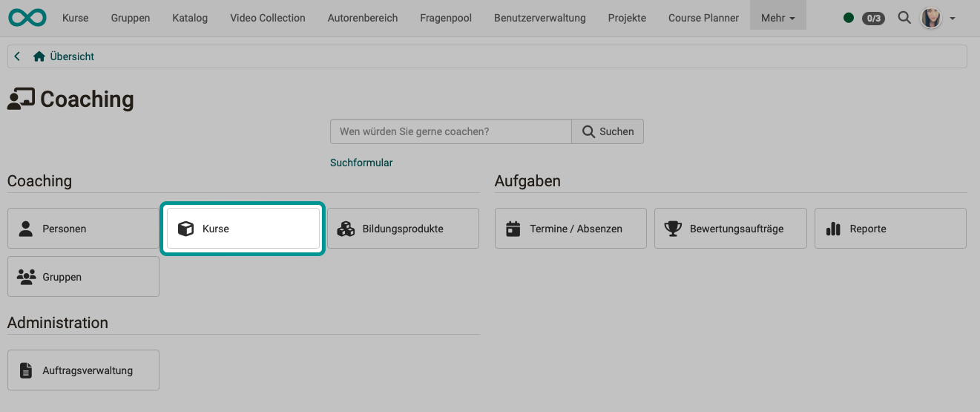The image size is (980, 412).
Task: Open the Bildungsprodukte cubes tile
Action: (403, 229)
